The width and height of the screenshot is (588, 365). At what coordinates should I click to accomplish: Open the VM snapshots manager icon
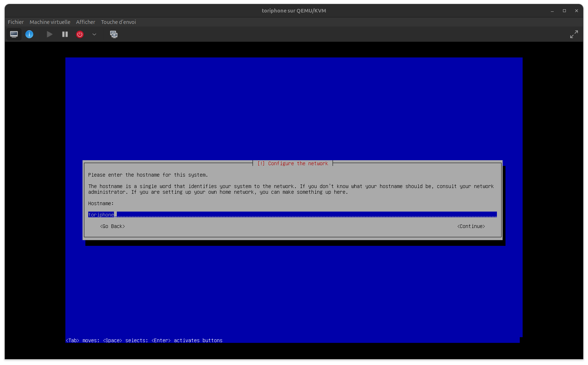[x=114, y=34]
